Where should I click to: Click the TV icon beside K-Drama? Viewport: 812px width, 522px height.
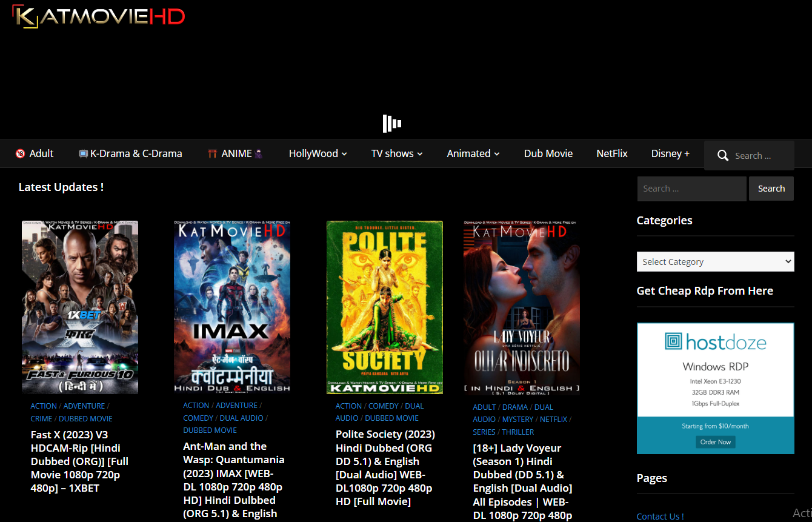[83, 154]
